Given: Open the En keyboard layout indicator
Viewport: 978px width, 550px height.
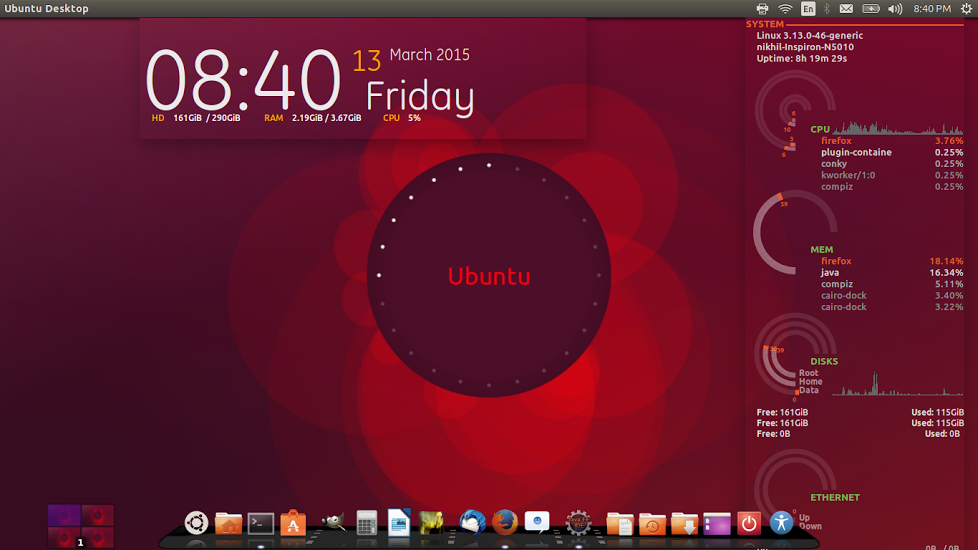Looking at the screenshot, I should [x=808, y=9].
